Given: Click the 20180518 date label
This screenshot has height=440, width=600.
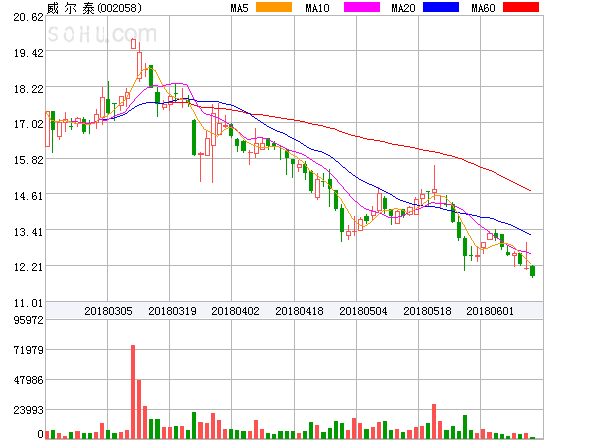Looking at the screenshot, I should 427,311.
